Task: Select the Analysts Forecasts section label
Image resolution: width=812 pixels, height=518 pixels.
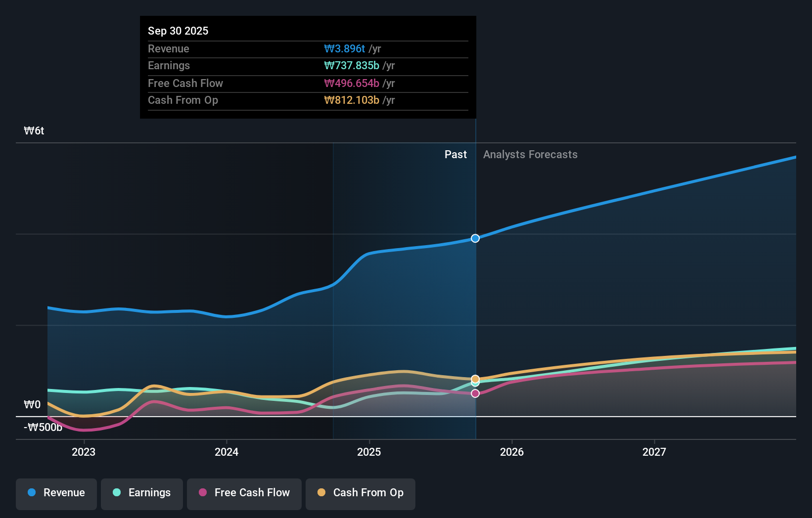Action: (530, 154)
